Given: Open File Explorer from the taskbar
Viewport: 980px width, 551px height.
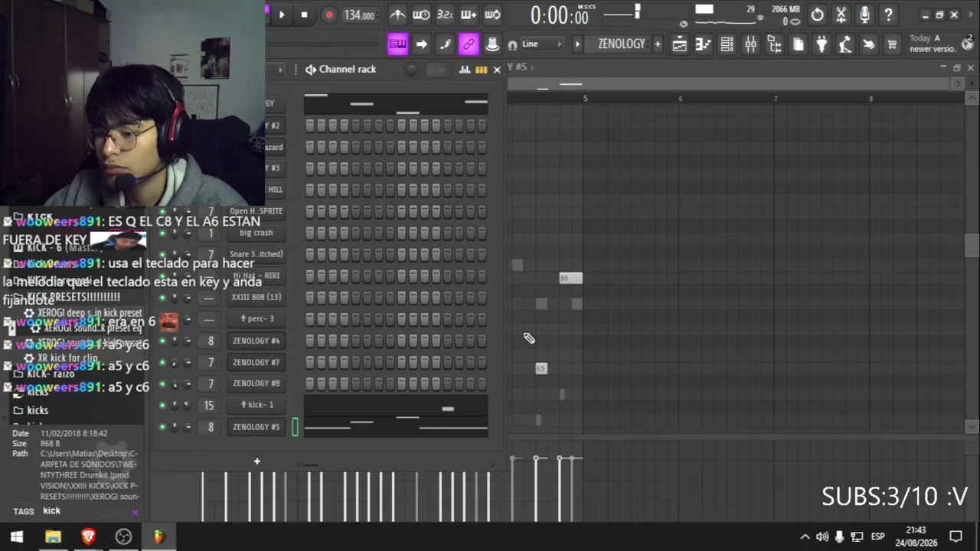Looking at the screenshot, I should (53, 536).
